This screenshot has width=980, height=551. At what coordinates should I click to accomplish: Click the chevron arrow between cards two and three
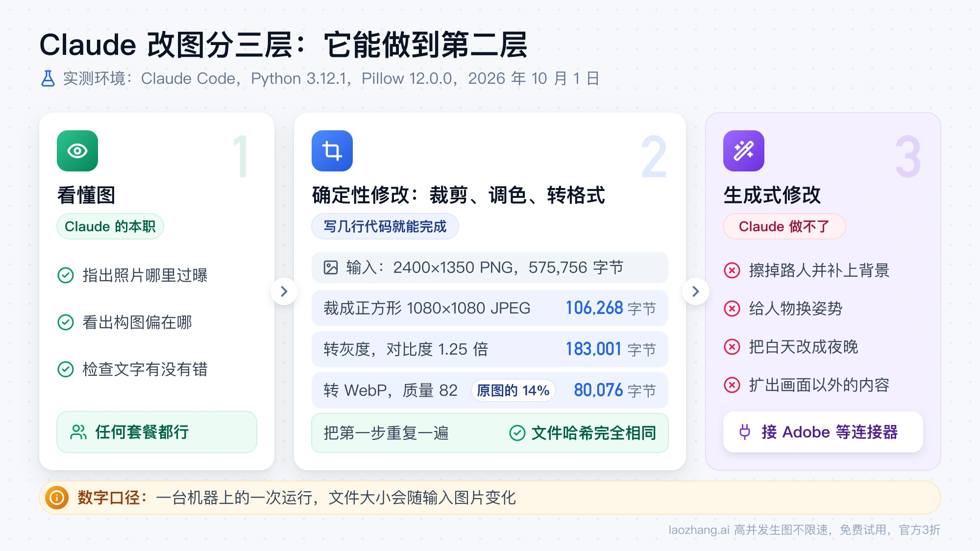tap(696, 291)
